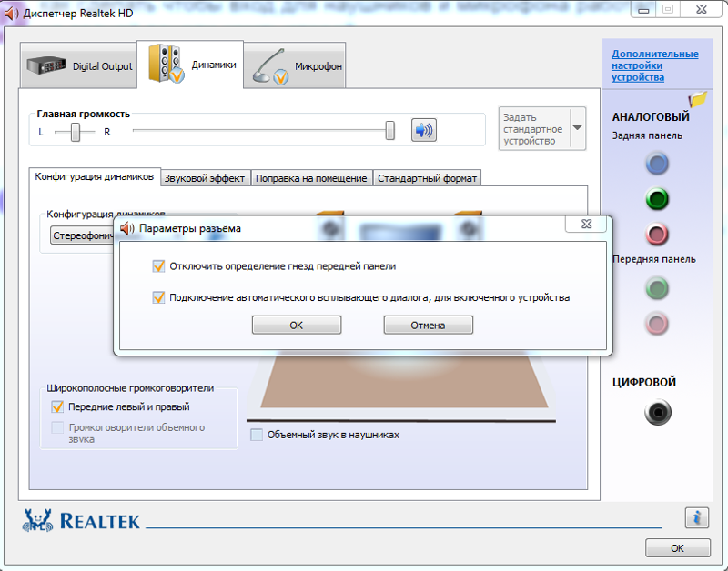Click the 'Главная громкость' label
This screenshot has height=571, width=728.
click(x=84, y=114)
